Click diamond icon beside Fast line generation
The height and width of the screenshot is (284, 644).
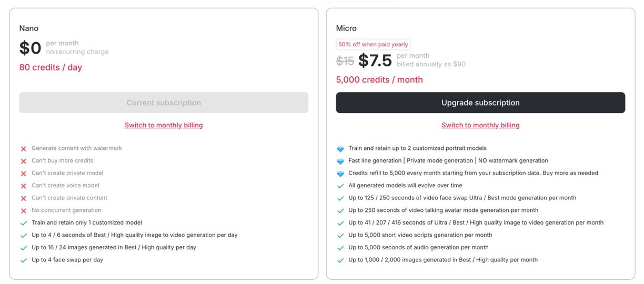pyautogui.click(x=340, y=161)
